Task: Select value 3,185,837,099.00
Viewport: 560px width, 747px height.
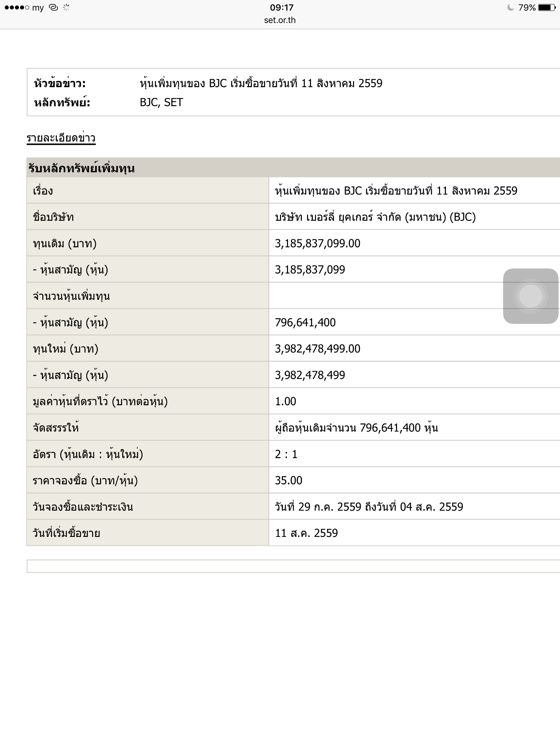Action: coord(318,243)
